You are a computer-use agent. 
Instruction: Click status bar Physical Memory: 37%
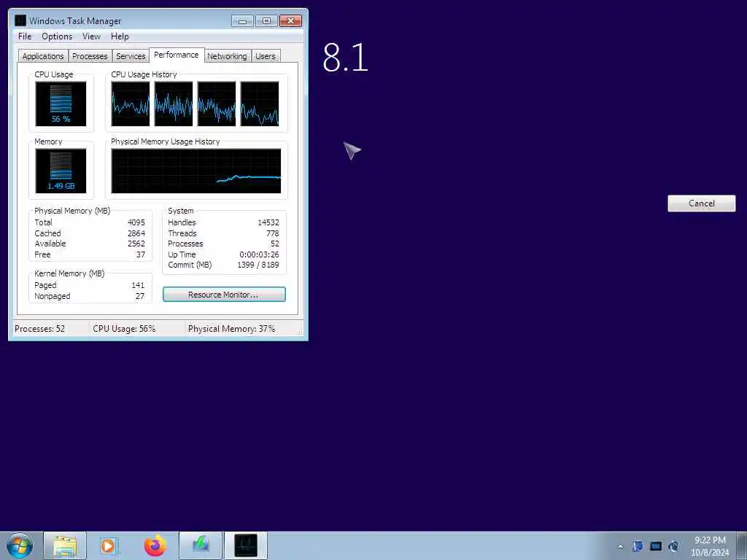(231, 329)
